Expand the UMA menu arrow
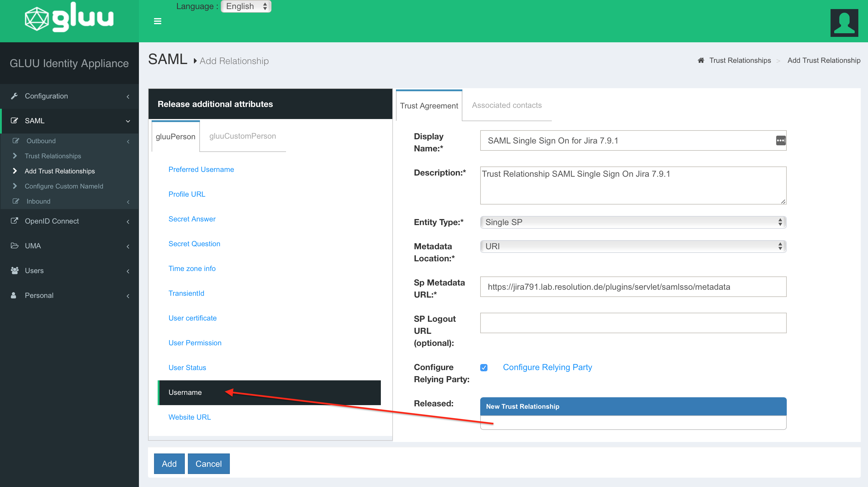Viewport: 868px width, 487px height. 128,247
